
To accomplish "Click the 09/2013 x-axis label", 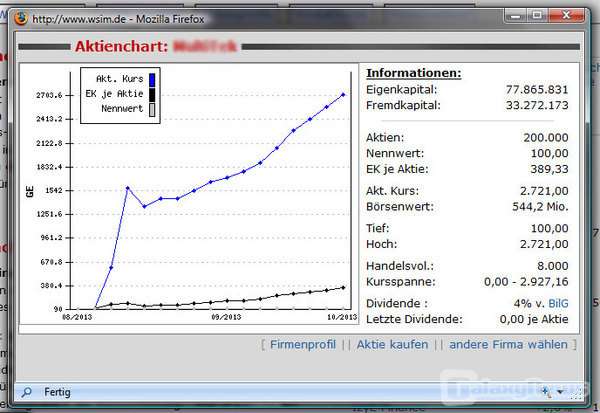I will pyautogui.click(x=226, y=317).
